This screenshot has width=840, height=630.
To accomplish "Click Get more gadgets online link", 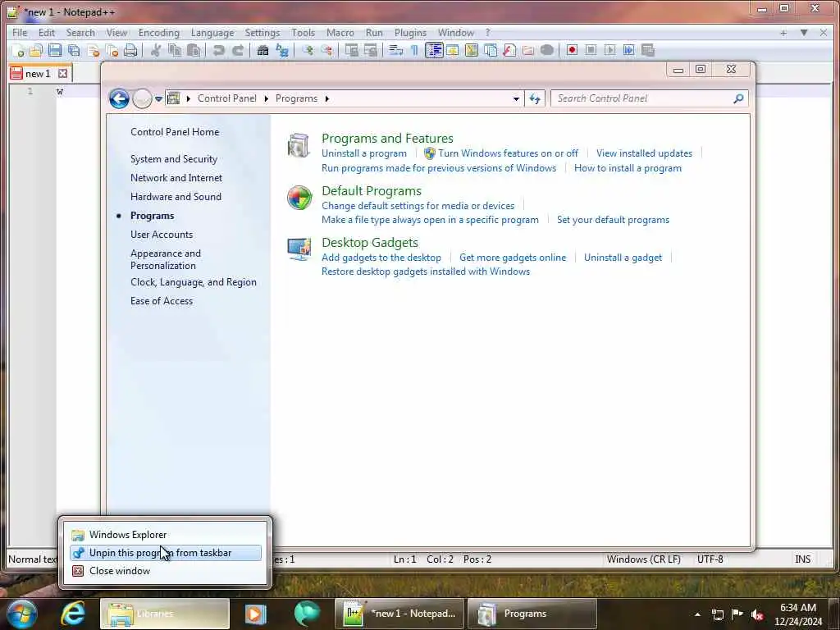I will [512, 258].
